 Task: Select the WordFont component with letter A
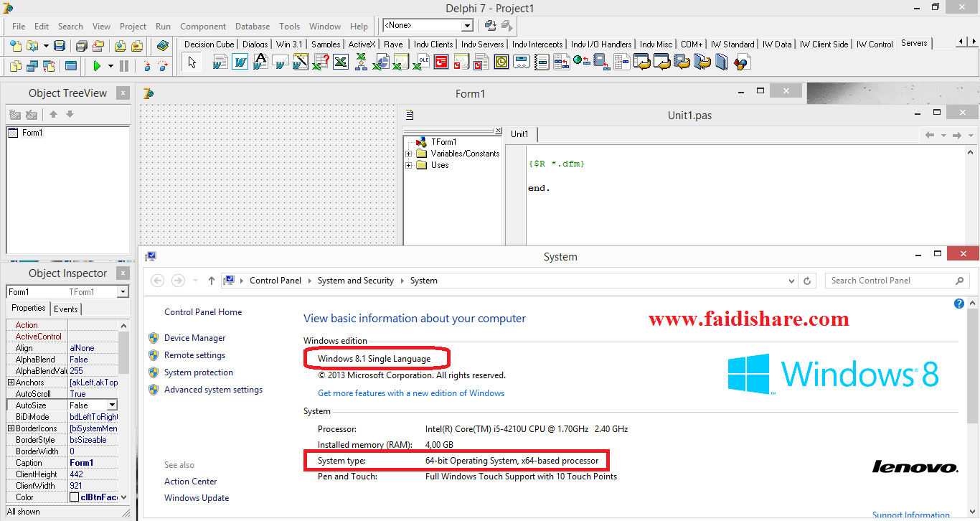(260, 62)
